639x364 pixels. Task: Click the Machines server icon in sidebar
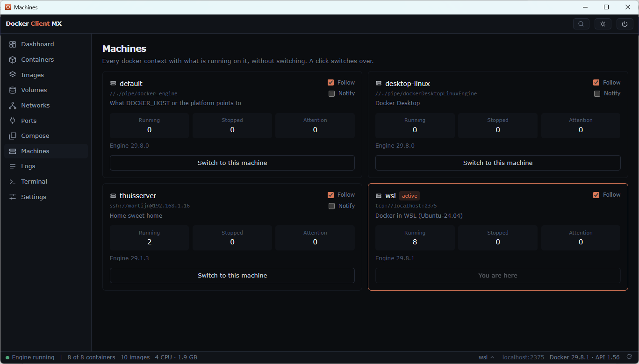13,151
